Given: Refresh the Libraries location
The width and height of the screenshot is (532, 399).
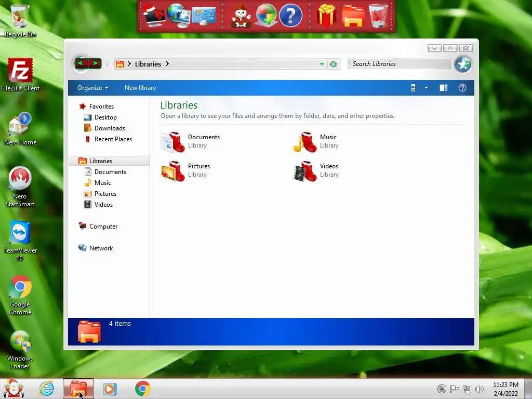Looking at the screenshot, I should [334, 64].
